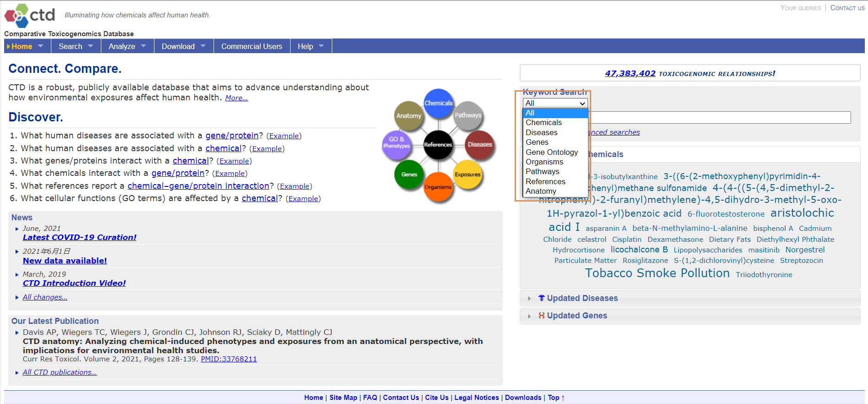Open the 47,383,402 relationships link
868x404 pixels.
[x=630, y=73]
